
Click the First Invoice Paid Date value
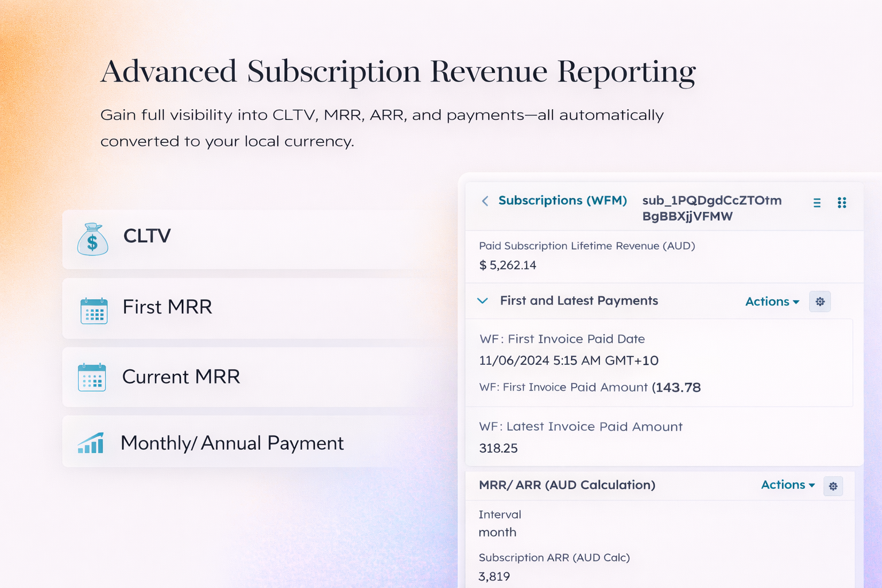click(x=568, y=361)
